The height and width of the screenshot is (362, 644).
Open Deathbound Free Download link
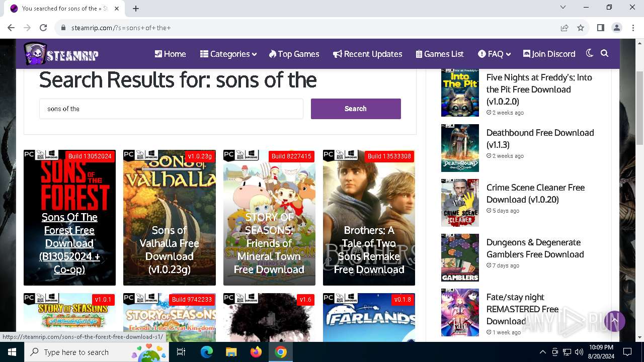coord(540,139)
